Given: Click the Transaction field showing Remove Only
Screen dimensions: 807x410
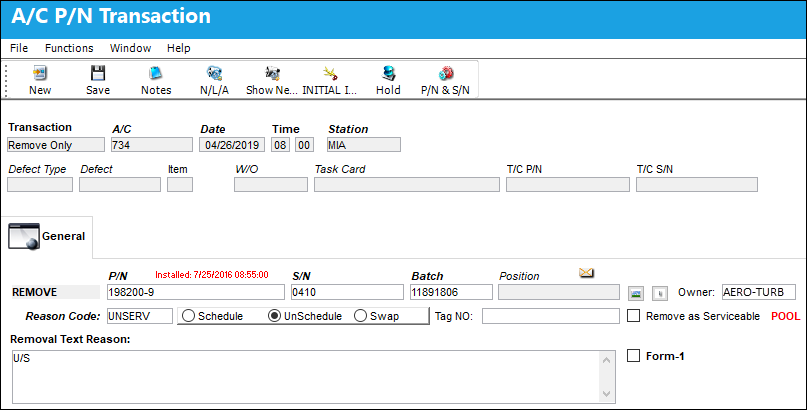Looking at the screenshot, I should (x=56, y=145).
